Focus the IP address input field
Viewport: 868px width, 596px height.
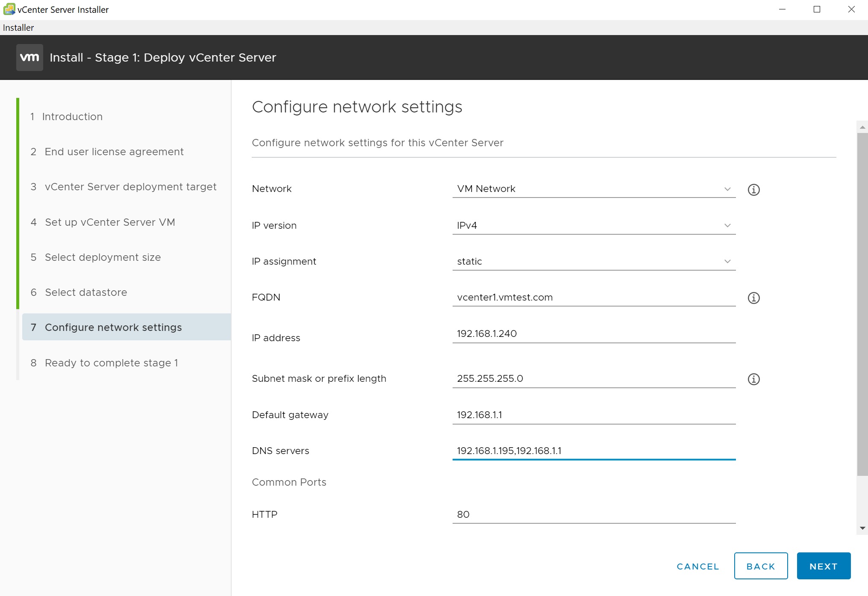(593, 333)
